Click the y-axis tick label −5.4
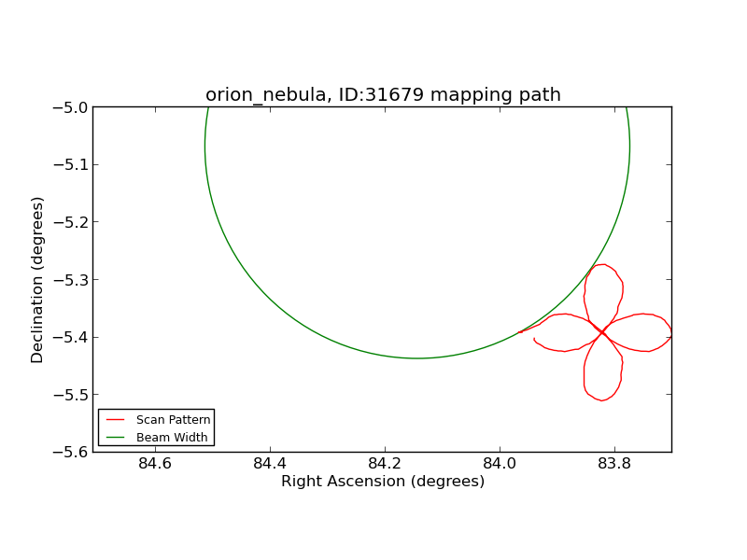Image resolution: width=747 pixels, height=560 pixels. [70, 337]
